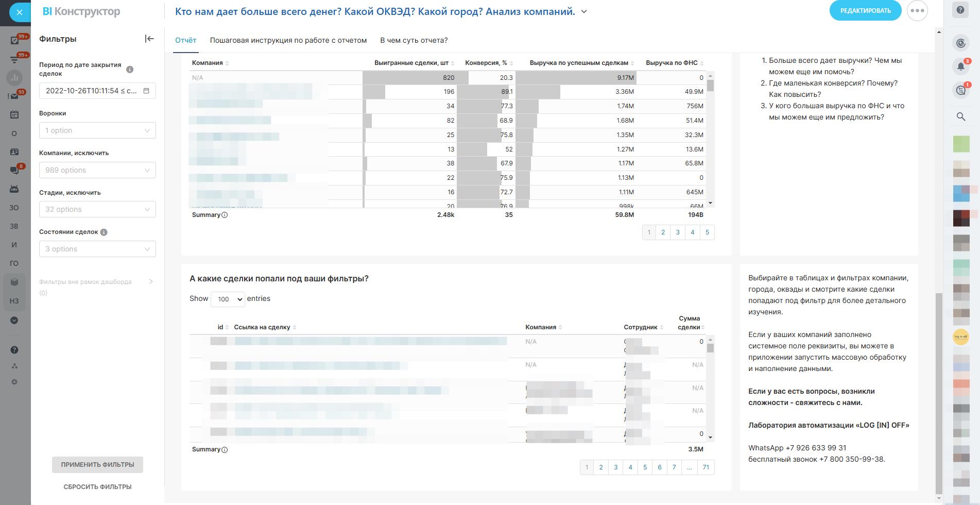Image resolution: width=980 pixels, height=505 pixels.
Task: Open sitemap icon in left sidebar
Action: pos(14,366)
